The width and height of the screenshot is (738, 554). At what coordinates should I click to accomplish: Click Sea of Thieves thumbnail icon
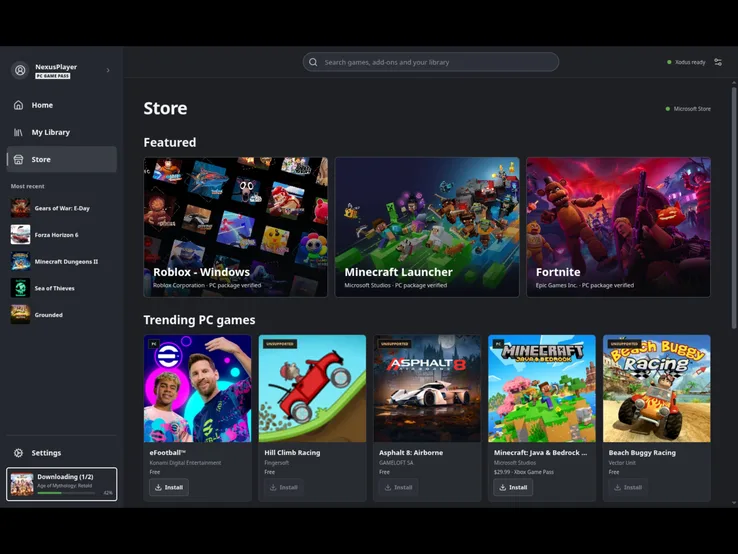click(x=20, y=288)
